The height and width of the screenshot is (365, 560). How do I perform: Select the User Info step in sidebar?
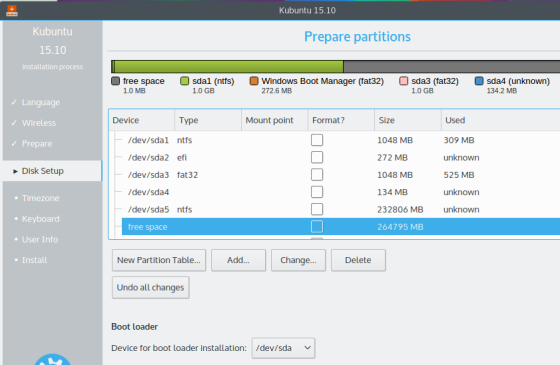[x=40, y=240]
